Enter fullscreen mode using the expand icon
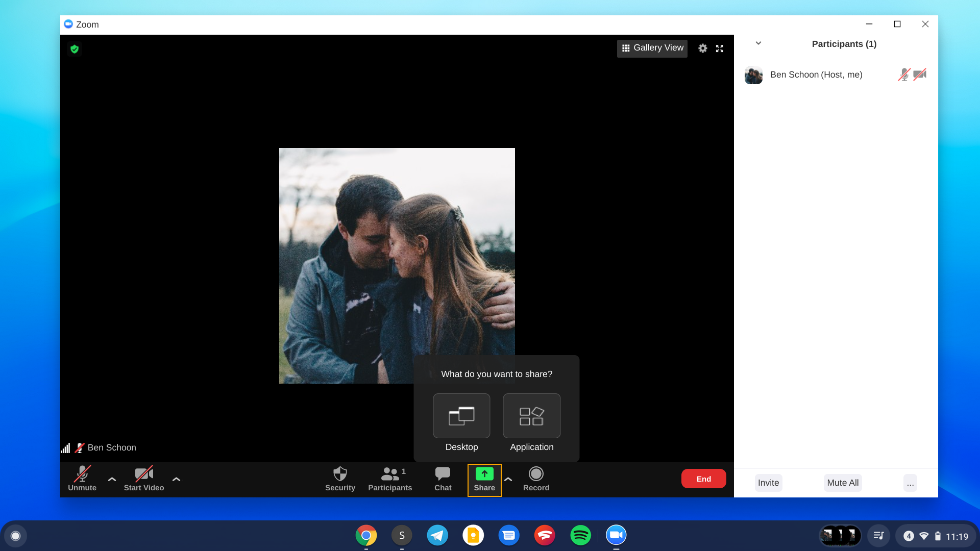Image resolution: width=980 pixels, height=551 pixels. (720, 48)
